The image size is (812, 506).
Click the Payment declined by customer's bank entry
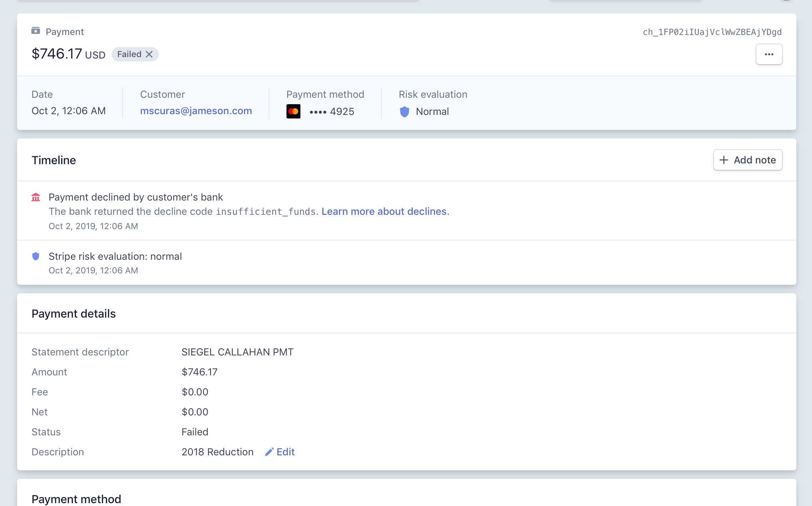(x=136, y=197)
